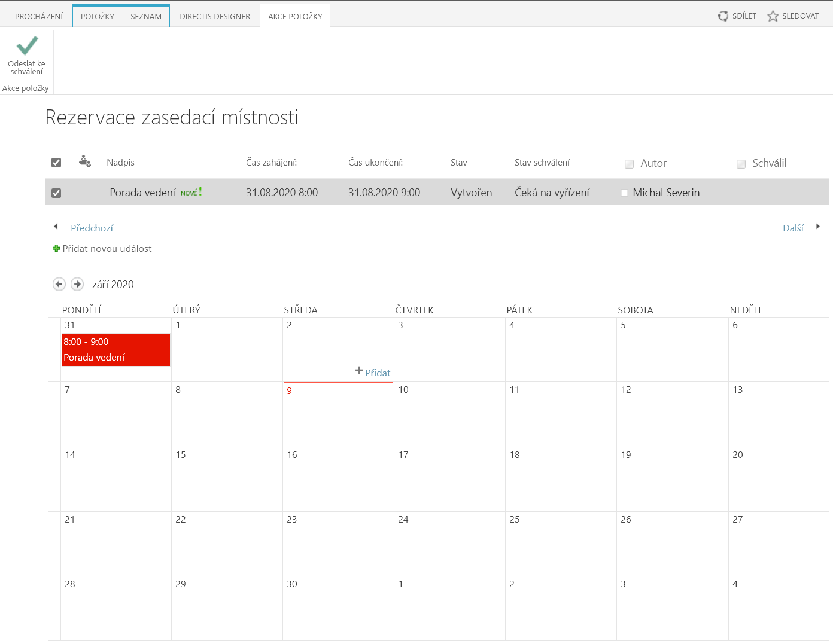833x644 pixels.
Task: Switch to Directis Designer tab
Action: tap(215, 16)
